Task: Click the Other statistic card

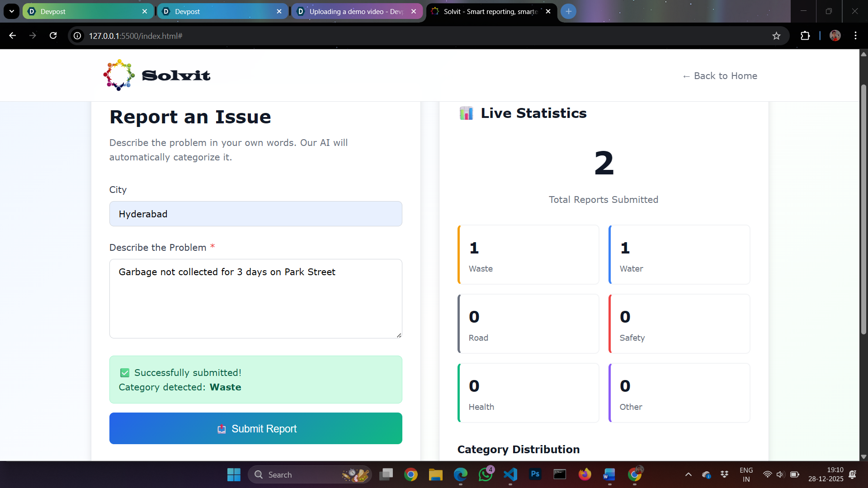Action: tap(679, 393)
